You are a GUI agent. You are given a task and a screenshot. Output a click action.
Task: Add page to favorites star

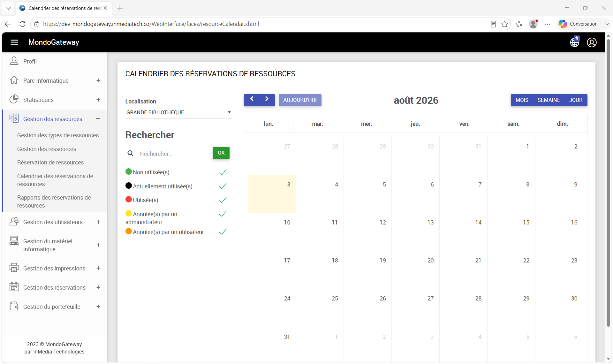(x=504, y=24)
